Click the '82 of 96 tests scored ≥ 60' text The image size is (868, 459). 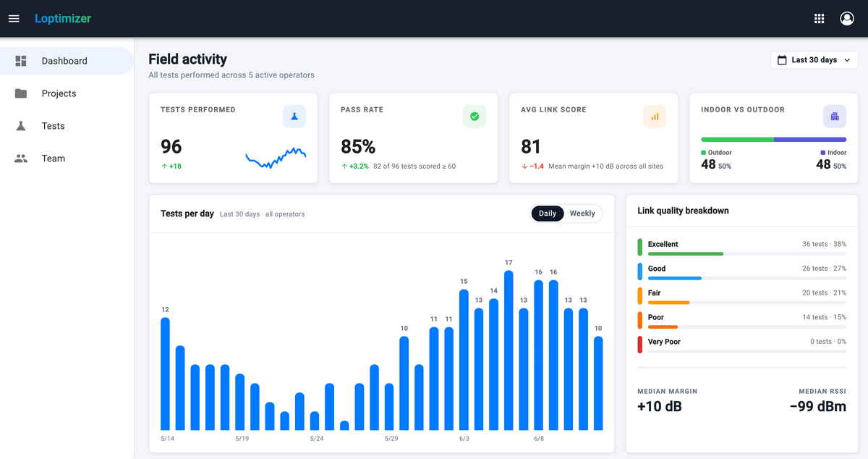point(414,167)
